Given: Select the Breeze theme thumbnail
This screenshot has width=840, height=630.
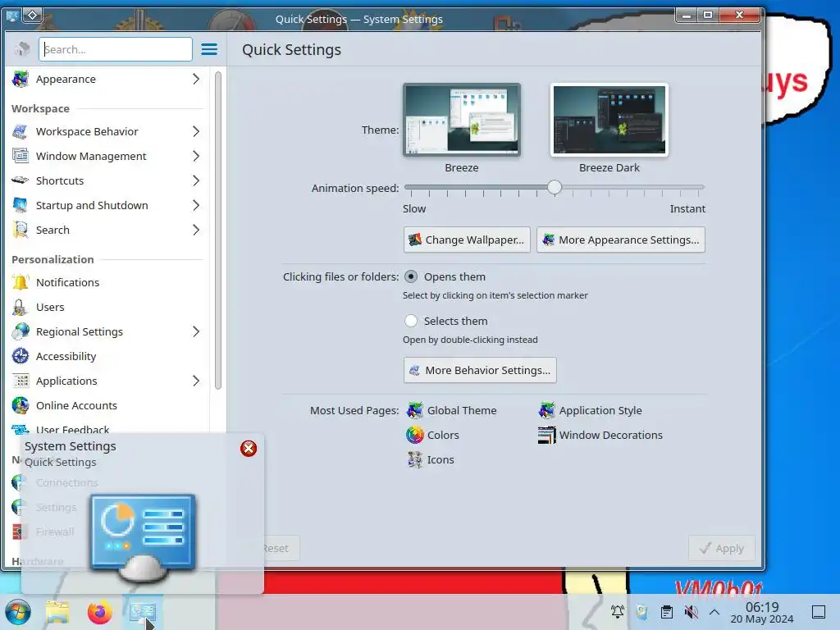Looking at the screenshot, I should pyautogui.click(x=462, y=120).
